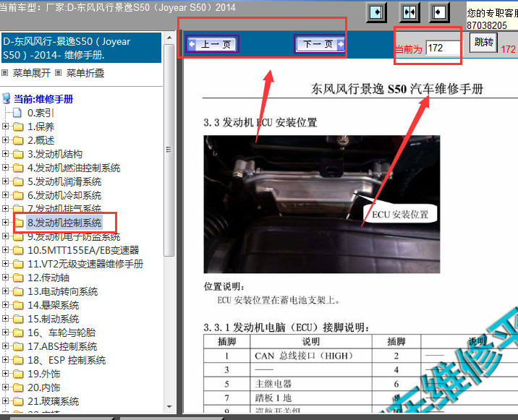Expand the 10.5MTT155EA/EB变速器 folder
This screenshot has height=420, width=518.
point(5,250)
